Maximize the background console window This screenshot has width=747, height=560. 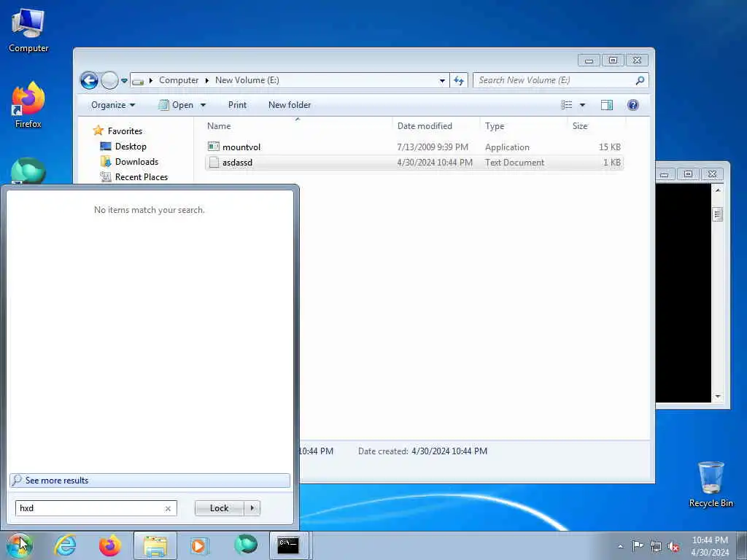coord(688,174)
